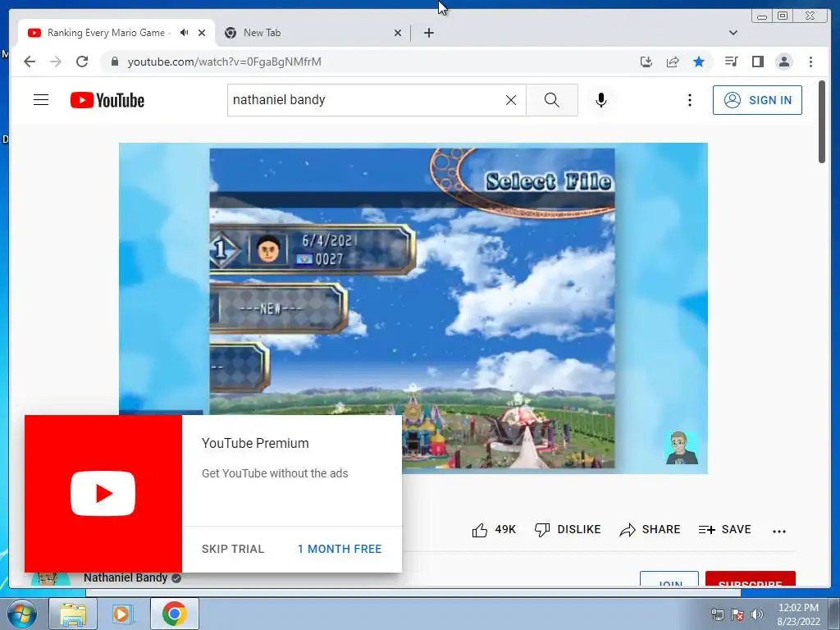The width and height of the screenshot is (840, 630).
Task: Like the video with thumbs up
Action: pos(493,530)
